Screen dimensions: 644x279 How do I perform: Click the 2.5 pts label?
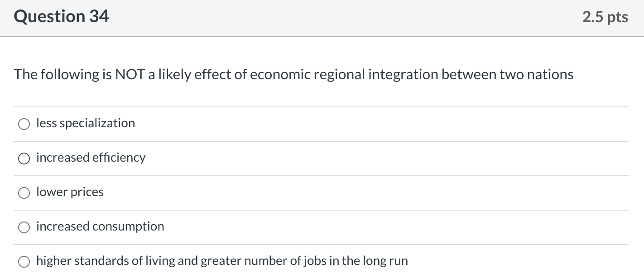[x=605, y=17]
